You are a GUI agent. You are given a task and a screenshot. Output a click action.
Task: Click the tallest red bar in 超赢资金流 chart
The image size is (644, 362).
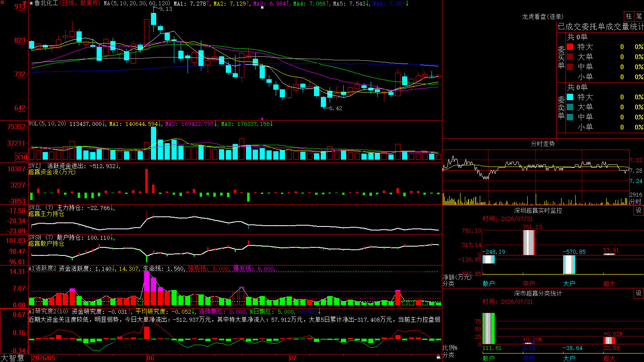coord(147,181)
